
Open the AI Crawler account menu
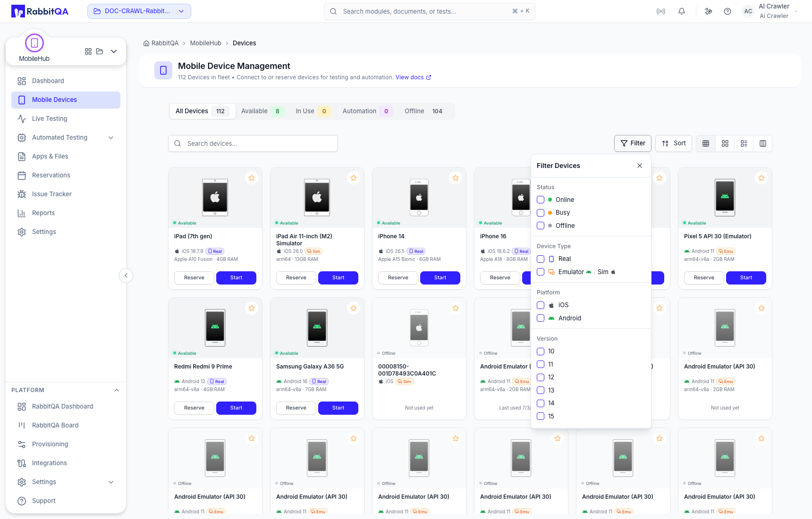tap(770, 11)
